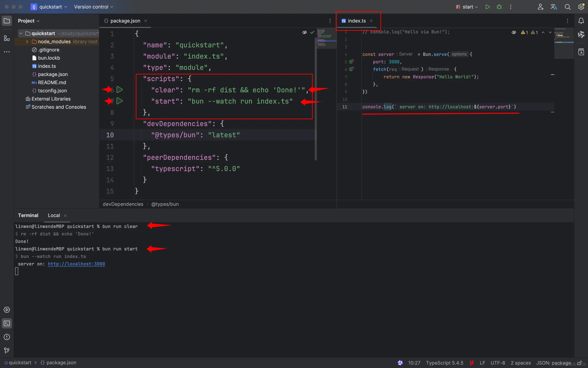Viewport: 588px width, 368px height.
Task: Open index.ts tab options menu
Action: 567,21
